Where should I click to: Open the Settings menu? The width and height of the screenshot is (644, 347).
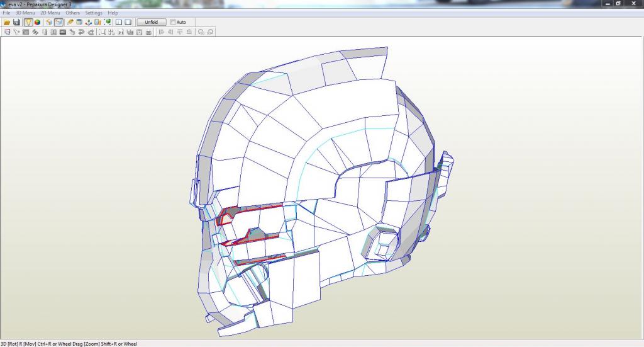(94, 13)
